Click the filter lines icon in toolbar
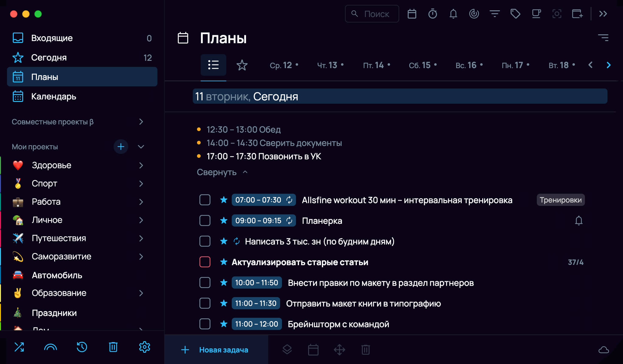Screen dimensions: 623x364 [x=495, y=14]
